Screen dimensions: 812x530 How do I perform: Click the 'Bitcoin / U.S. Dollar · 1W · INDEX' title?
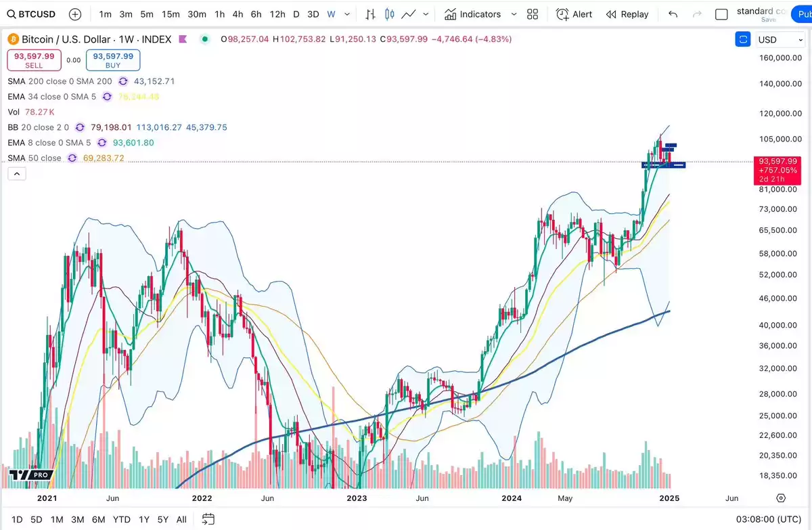pos(97,39)
